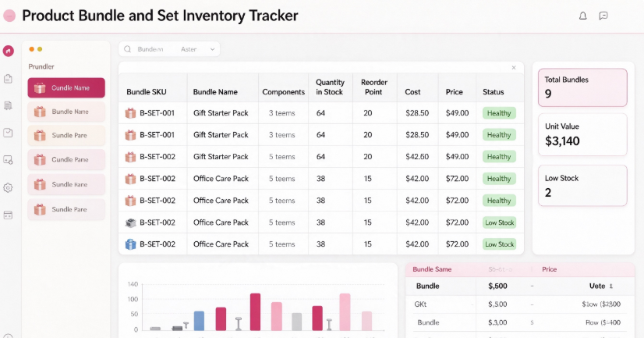Click the gray bar in the chart
The width and height of the screenshot is (644, 338).
(296, 322)
